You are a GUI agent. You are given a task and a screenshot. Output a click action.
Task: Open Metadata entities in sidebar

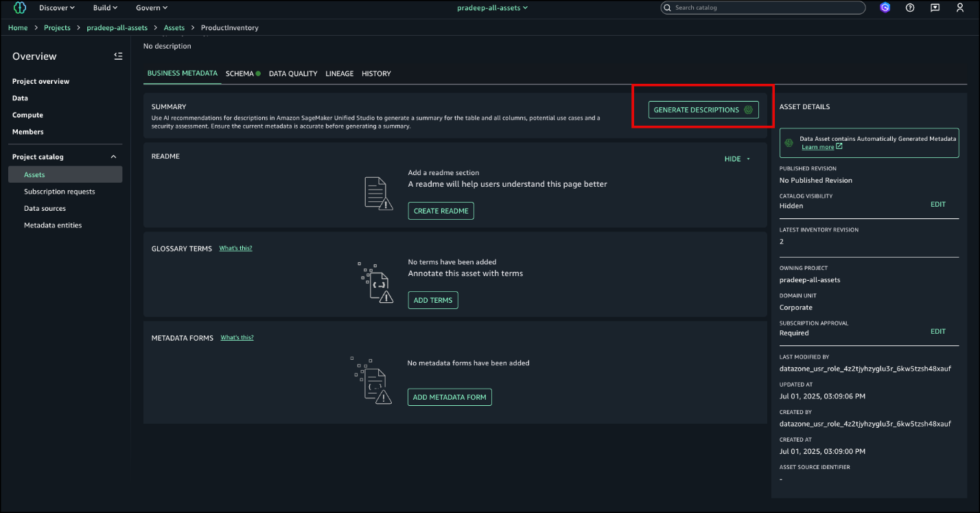pyautogui.click(x=53, y=225)
